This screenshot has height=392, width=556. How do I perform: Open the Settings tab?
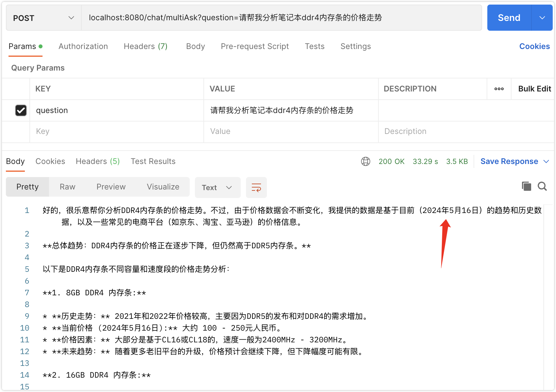(356, 46)
